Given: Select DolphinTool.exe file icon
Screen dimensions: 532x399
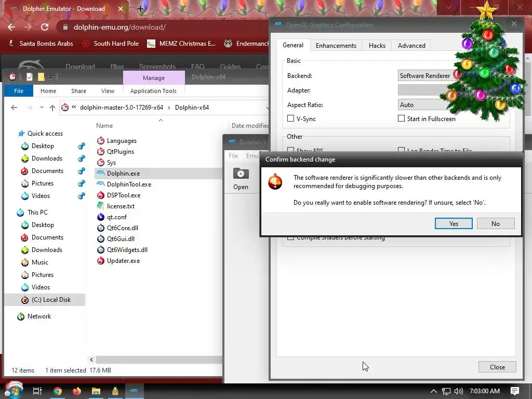Looking at the screenshot, I should [101, 184].
